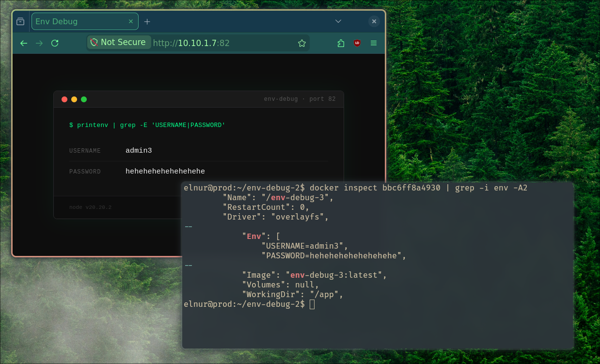Image resolution: width=600 pixels, height=364 pixels.
Task: Open the uBlock Origin shield icon
Action: click(x=357, y=43)
